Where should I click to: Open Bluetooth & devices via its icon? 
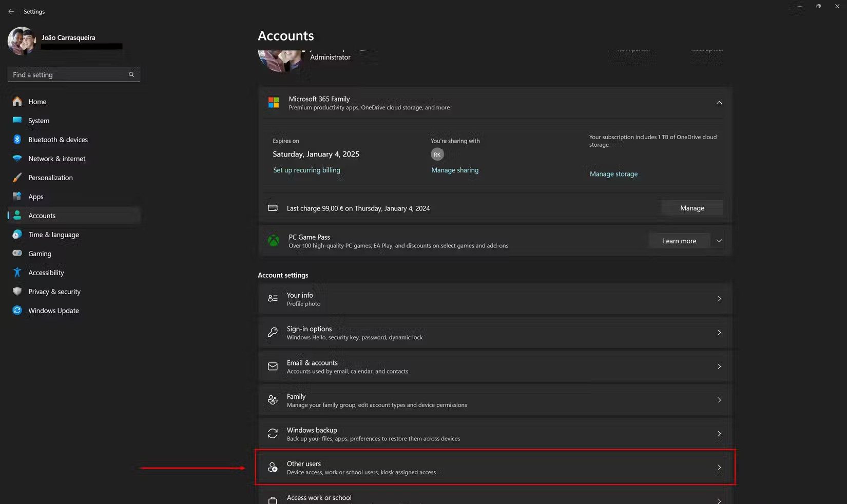point(17,140)
